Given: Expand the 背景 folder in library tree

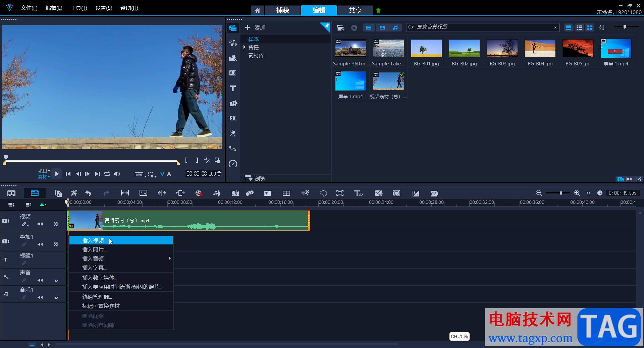Looking at the screenshot, I should (245, 47).
